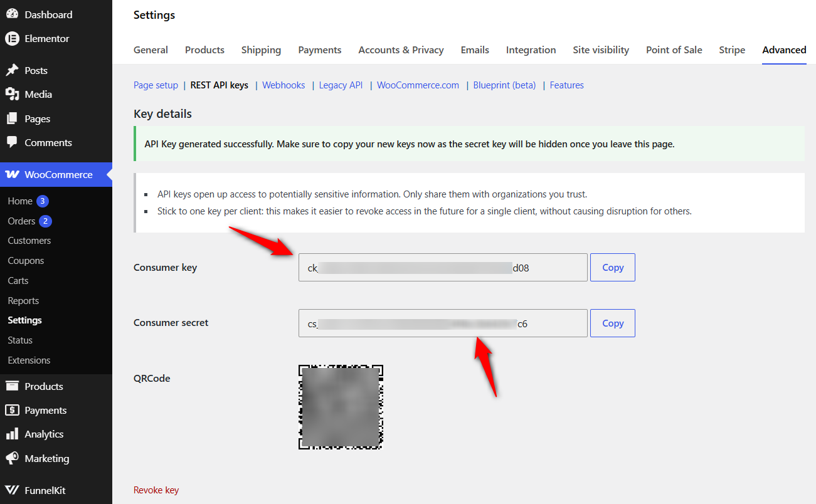This screenshot has width=816, height=504.
Task: Go to the Webhooks section
Action: tap(283, 85)
